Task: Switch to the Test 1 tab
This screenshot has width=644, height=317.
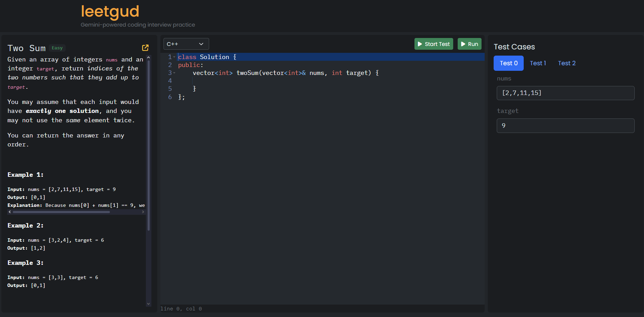Action: point(538,63)
